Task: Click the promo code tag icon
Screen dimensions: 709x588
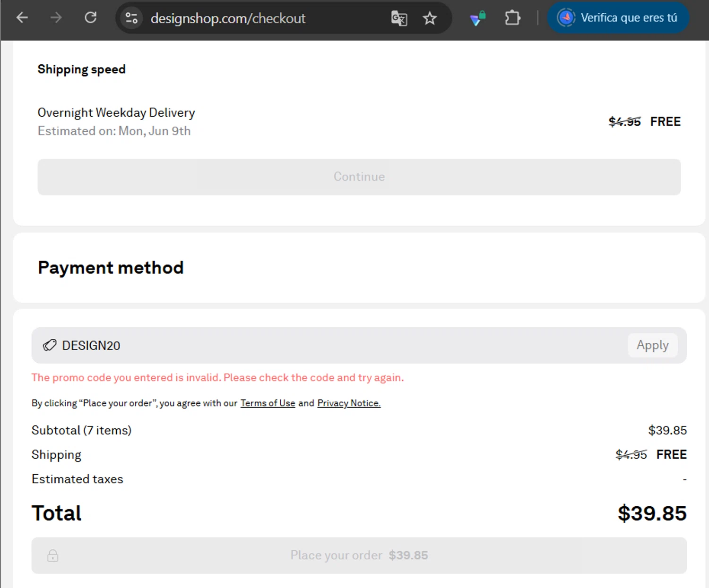Action: [x=50, y=345]
